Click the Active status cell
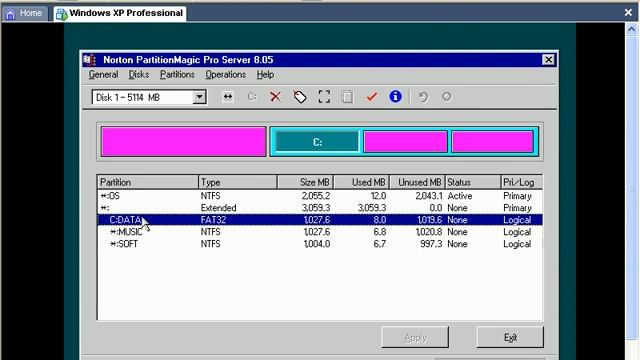 [460, 196]
